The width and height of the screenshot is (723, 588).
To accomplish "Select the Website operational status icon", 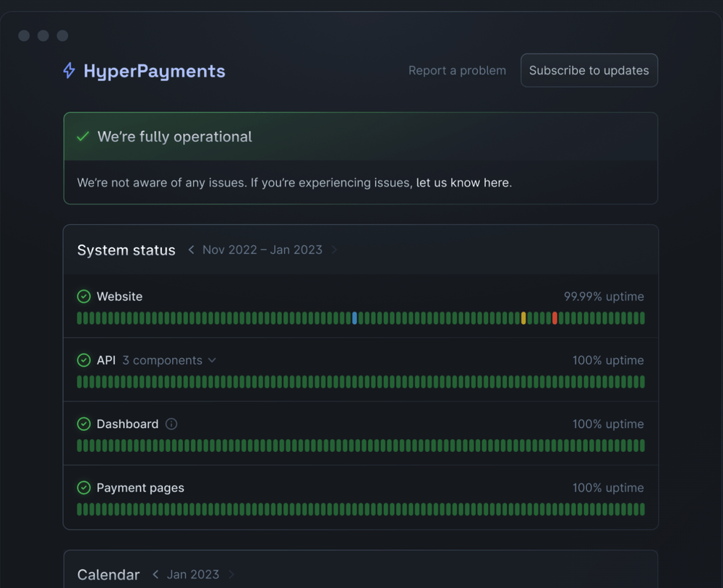I will click(83, 296).
